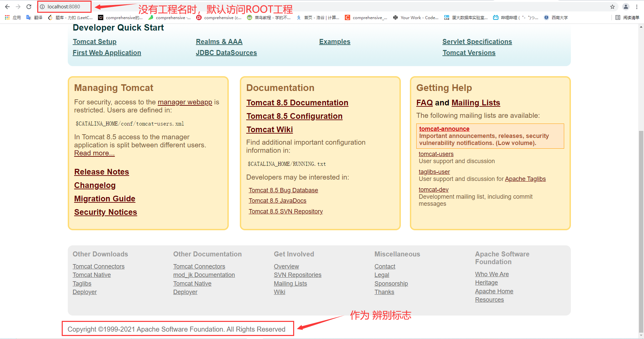Open Tomcat 8.5 JavaDocs link
Viewport: 644px width, 339px height.
tap(277, 201)
